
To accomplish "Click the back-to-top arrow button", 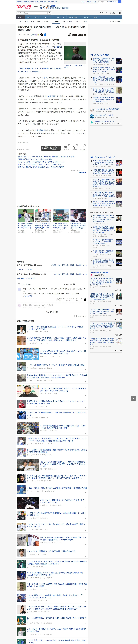I will 133,398.
